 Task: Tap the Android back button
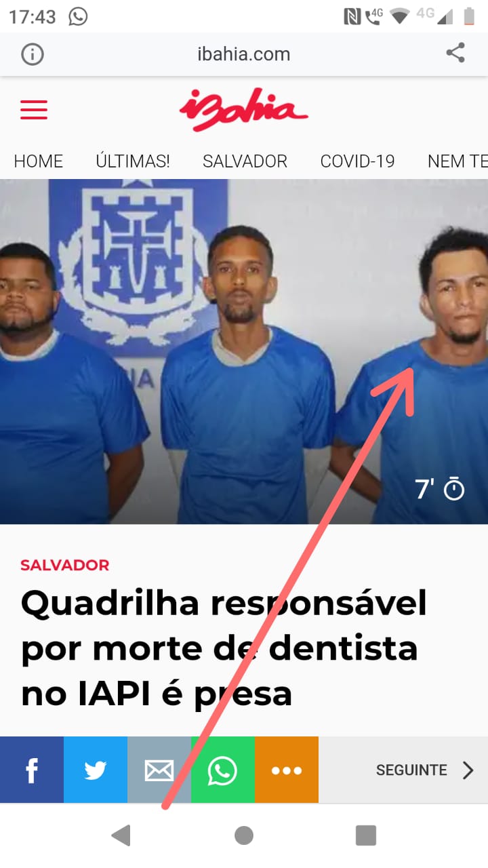121,835
